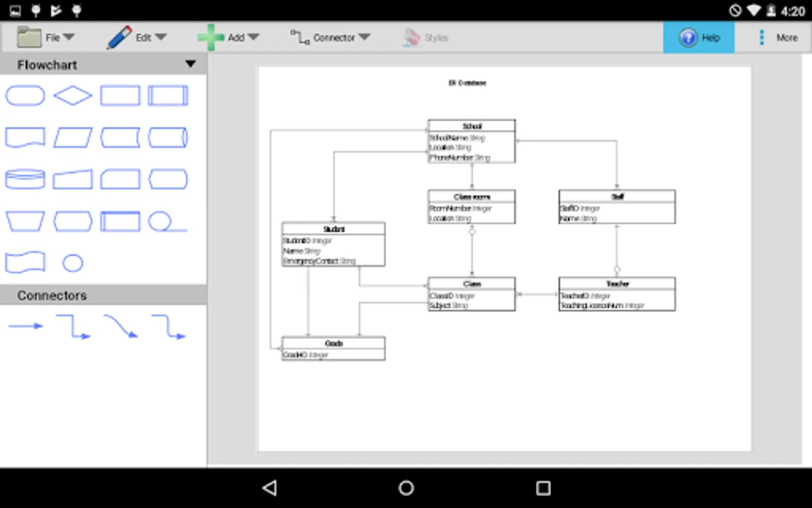Click the ClassID Integer attribute

tap(452, 295)
